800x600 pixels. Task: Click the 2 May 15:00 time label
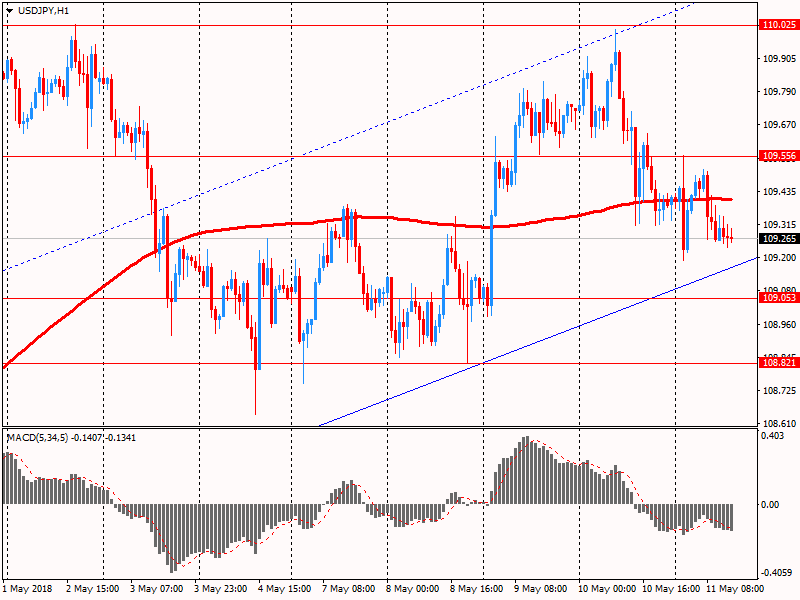tap(92, 589)
